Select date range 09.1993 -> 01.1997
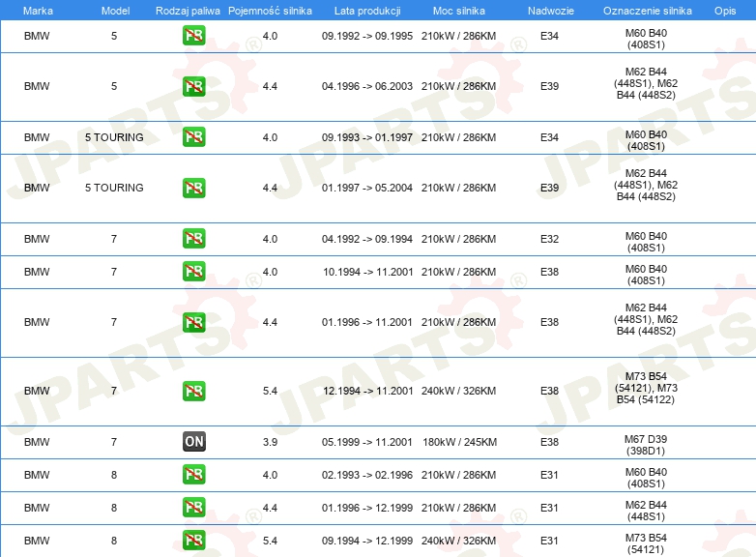 [367, 137]
